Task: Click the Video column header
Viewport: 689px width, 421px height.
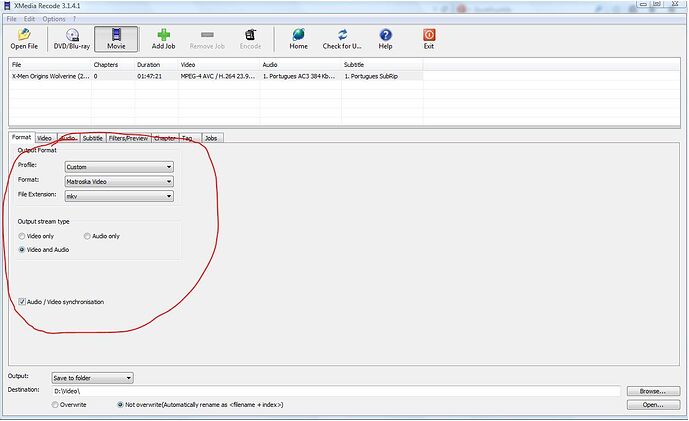Action: 219,65
